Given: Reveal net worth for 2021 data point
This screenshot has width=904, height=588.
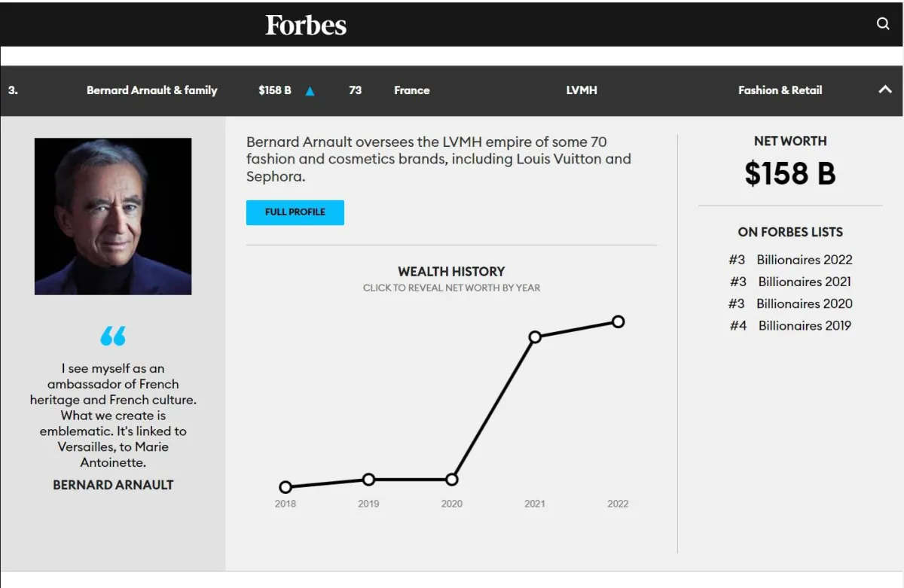Looking at the screenshot, I should coord(535,337).
